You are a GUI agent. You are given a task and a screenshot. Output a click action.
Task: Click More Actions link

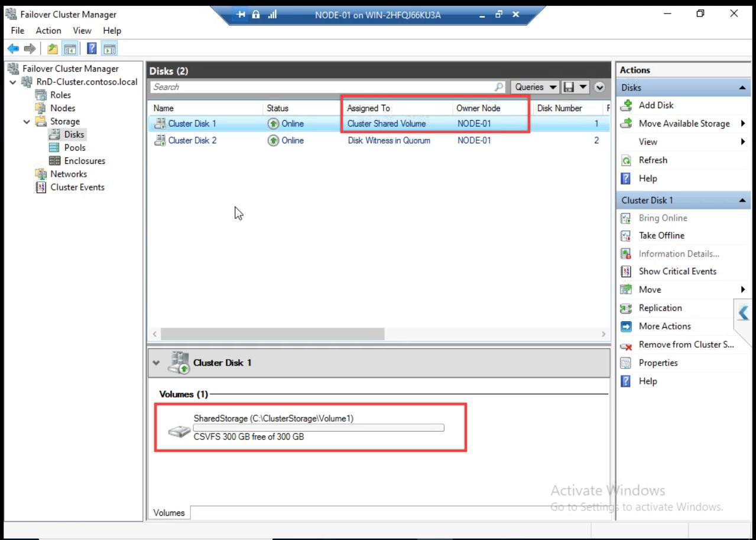pyautogui.click(x=665, y=326)
